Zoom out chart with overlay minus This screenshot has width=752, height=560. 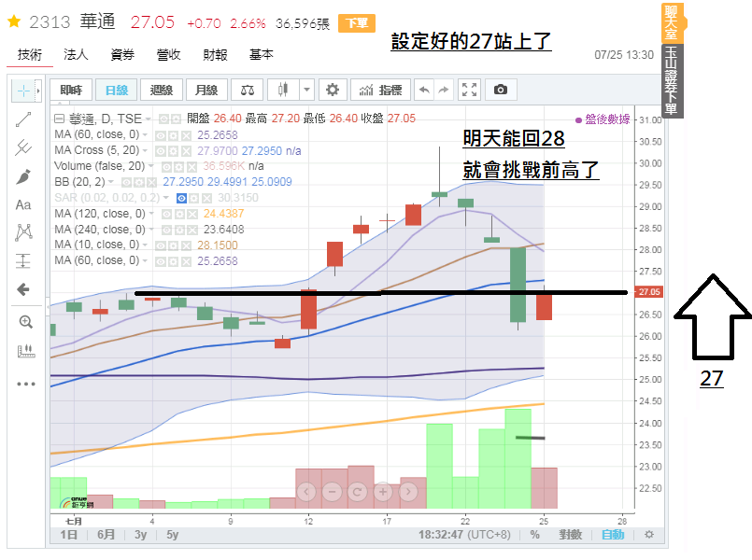(x=332, y=492)
